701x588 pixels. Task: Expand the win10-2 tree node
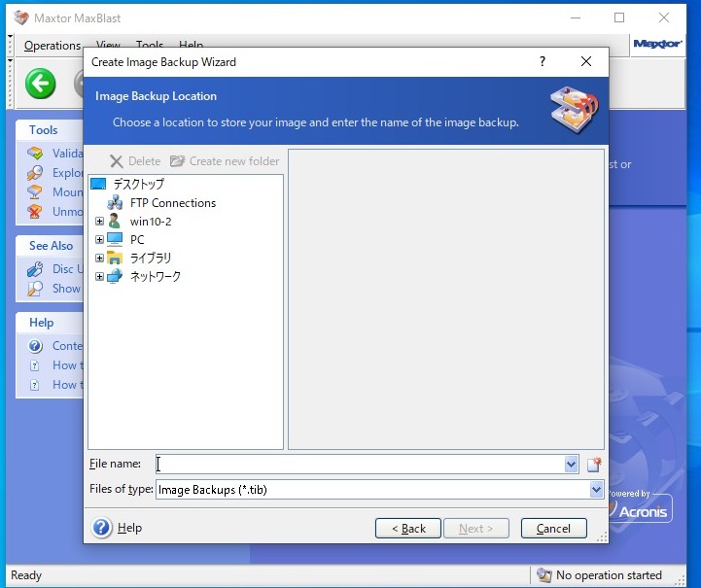pyautogui.click(x=100, y=222)
